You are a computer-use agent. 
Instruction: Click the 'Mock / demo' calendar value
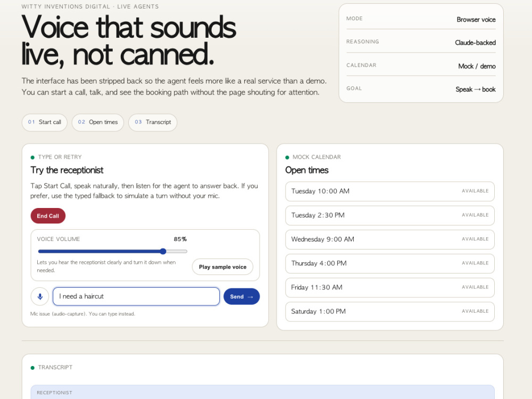pos(477,66)
